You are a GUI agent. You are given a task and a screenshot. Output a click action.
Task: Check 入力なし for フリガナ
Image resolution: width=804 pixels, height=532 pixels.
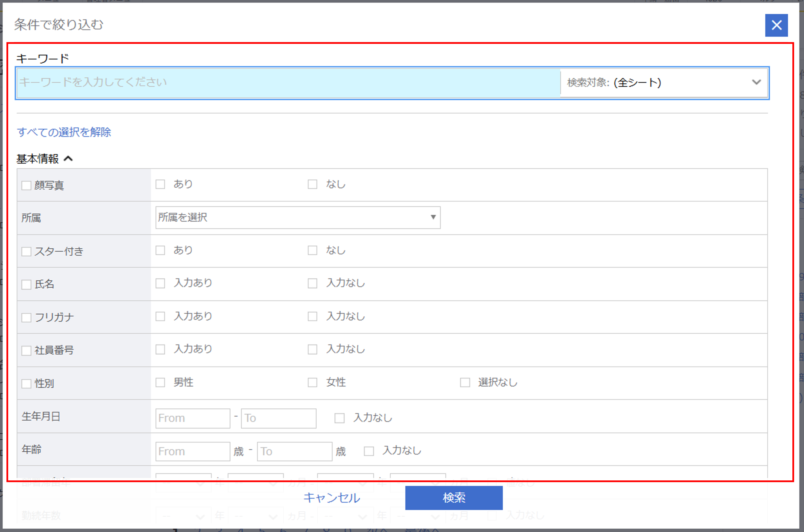click(x=312, y=316)
